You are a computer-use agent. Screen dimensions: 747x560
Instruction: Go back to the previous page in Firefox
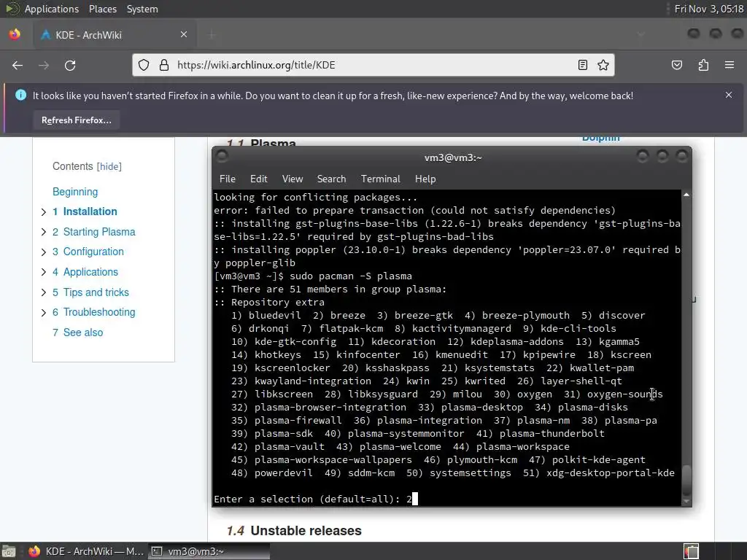18,65
